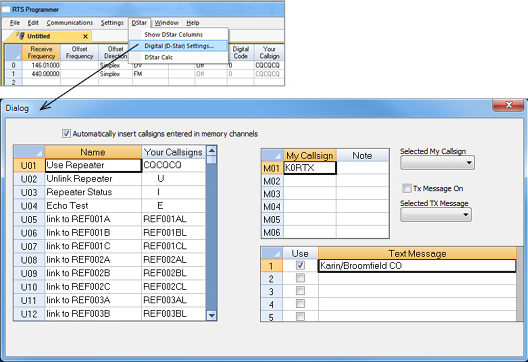Toggle Automatically insert callsigns checkbox
This screenshot has height=362, width=528.
[x=66, y=134]
